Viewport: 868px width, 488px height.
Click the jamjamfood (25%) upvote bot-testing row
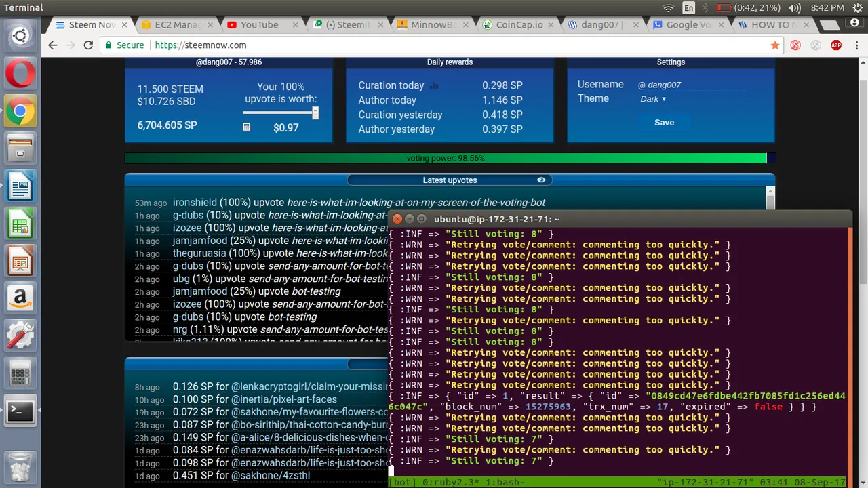click(256, 291)
